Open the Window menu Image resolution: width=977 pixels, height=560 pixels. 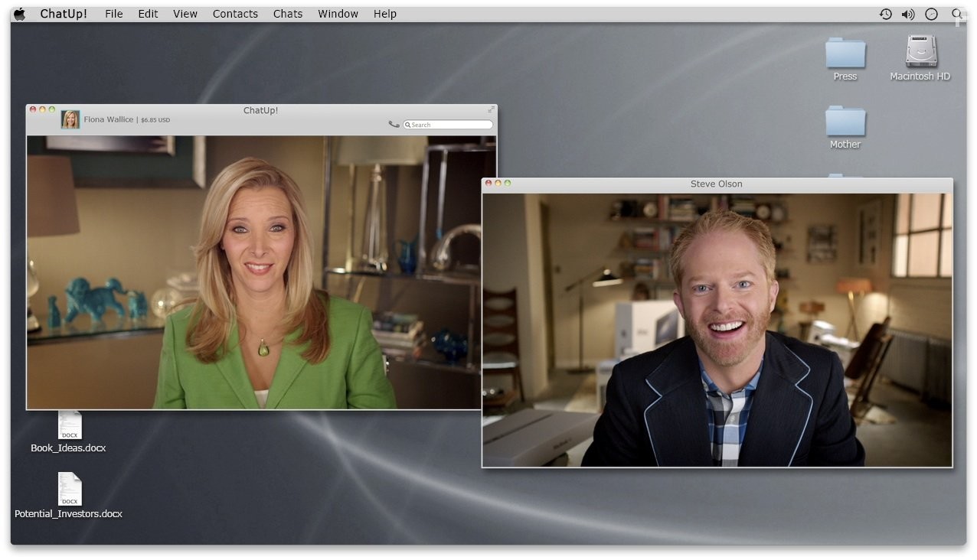338,13
